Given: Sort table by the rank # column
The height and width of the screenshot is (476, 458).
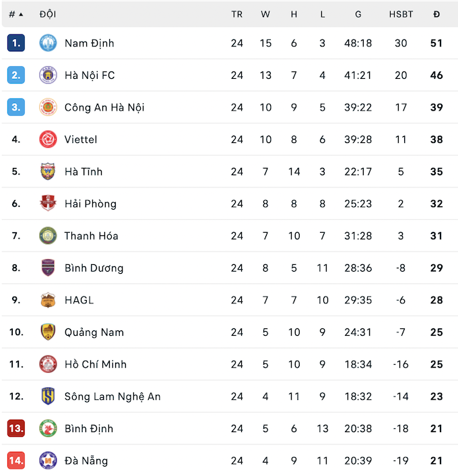Looking at the screenshot, I should click(16, 14).
